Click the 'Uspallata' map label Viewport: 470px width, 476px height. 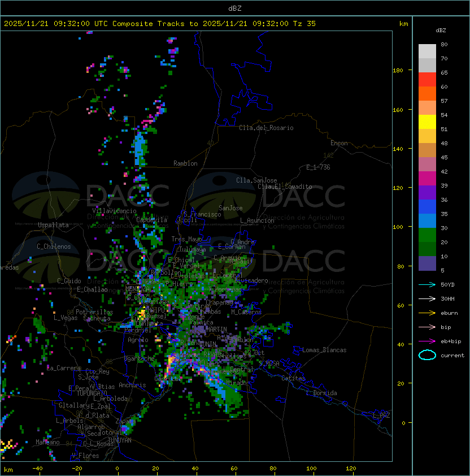[x=53, y=225]
